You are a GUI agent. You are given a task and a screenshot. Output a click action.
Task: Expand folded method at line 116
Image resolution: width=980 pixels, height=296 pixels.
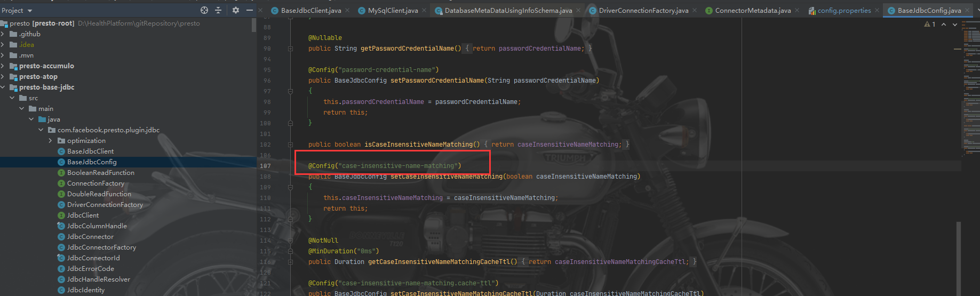tap(291, 262)
